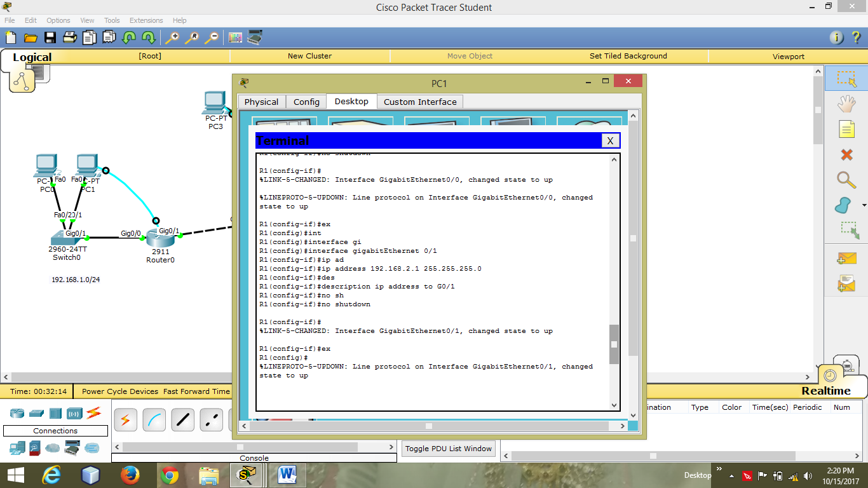868x488 pixels.
Task: Click New Cluster button
Action: [309, 56]
